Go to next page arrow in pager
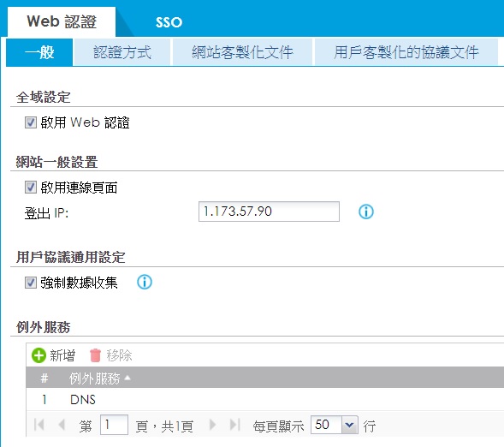 click(x=212, y=425)
